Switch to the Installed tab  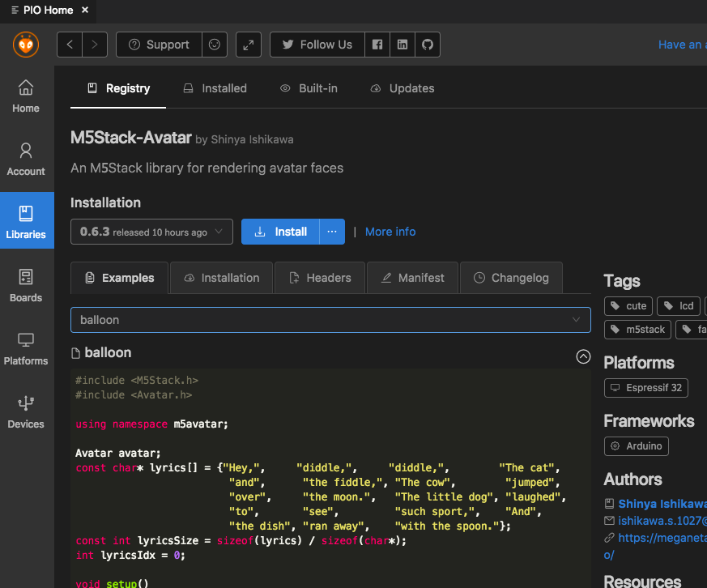(x=215, y=88)
